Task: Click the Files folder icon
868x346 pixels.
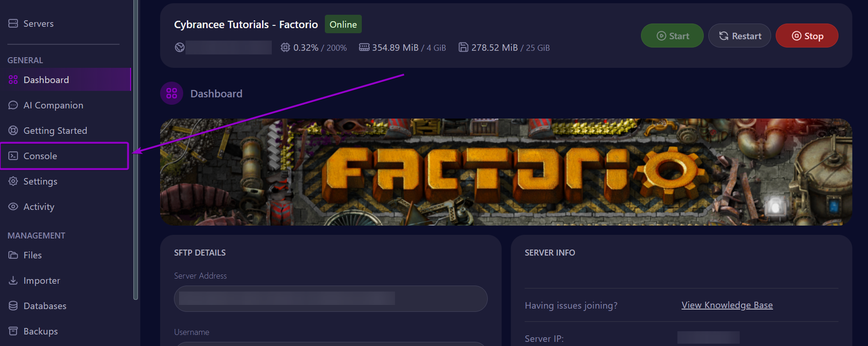Action: click(13, 255)
